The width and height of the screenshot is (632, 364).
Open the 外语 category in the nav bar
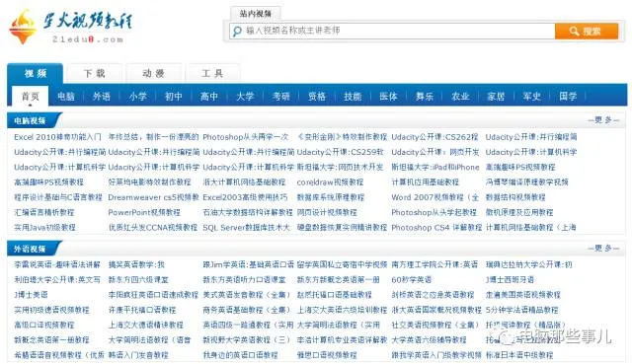pos(102,97)
